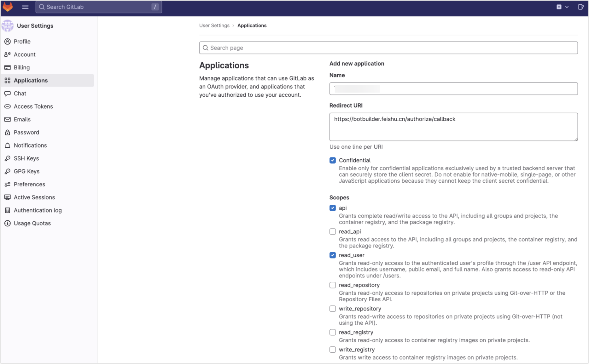Click the Emails envelope icon

pos(8,119)
